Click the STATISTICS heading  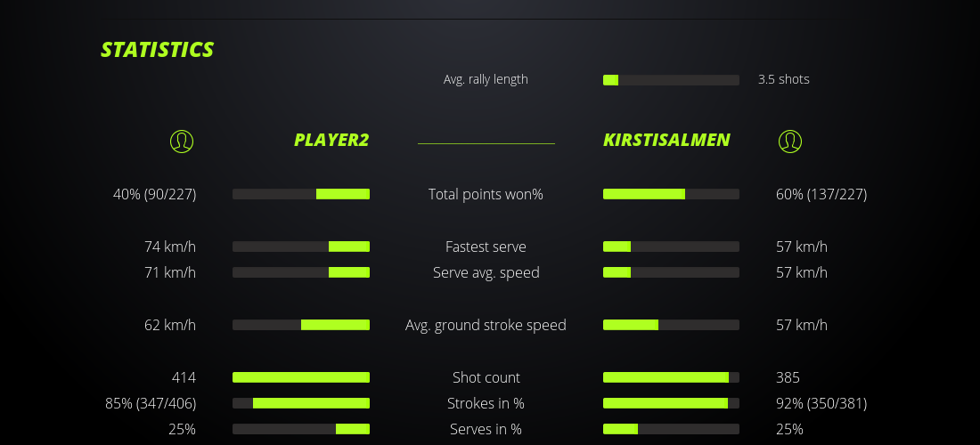click(158, 50)
